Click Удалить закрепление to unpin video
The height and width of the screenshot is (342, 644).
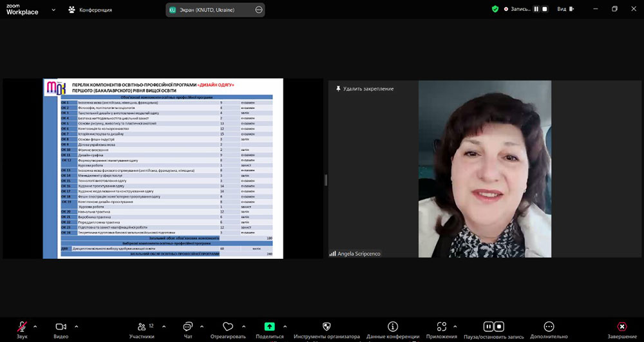368,89
